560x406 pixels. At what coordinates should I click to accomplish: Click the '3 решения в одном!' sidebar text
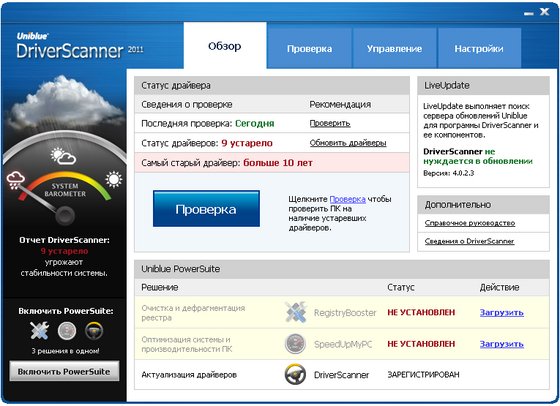click(x=65, y=351)
